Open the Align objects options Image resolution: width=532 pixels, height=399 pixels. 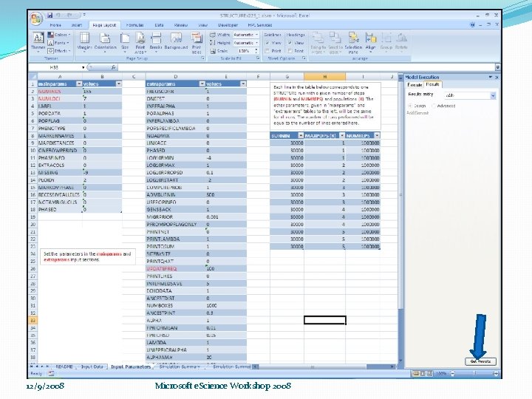click(x=370, y=42)
